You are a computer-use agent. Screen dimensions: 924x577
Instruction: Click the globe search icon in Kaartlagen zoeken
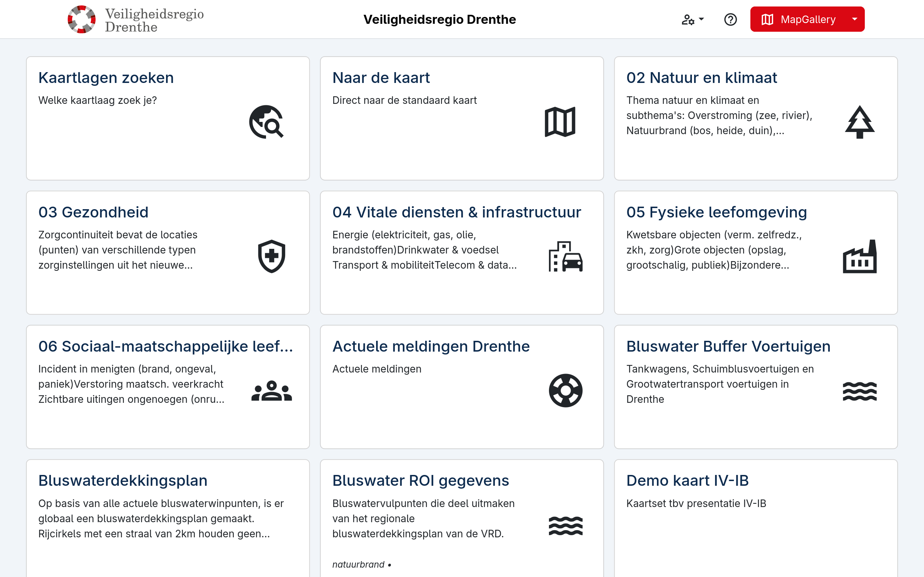pyautogui.click(x=266, y=122)
